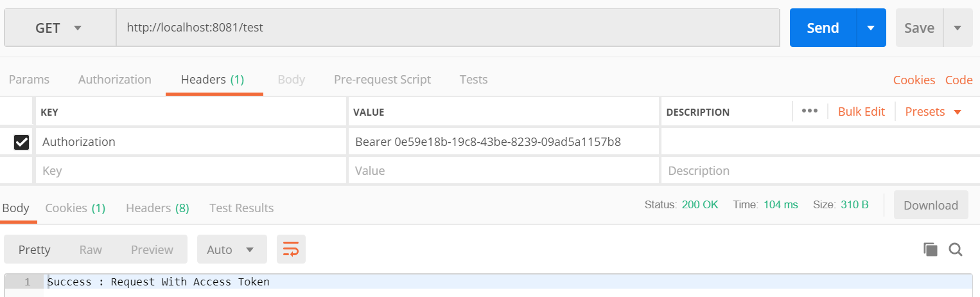Open the header columns three-dot menu
Image resolution: width=980 pixels, height=297 pixels.
[x=810, y=111]
